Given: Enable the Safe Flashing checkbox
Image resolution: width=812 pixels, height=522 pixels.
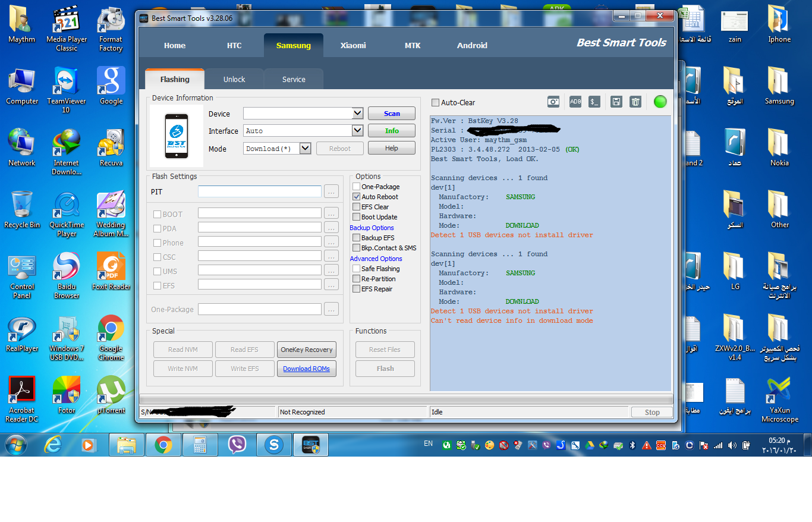Looking at the screenshot, I should click(356, 269).
